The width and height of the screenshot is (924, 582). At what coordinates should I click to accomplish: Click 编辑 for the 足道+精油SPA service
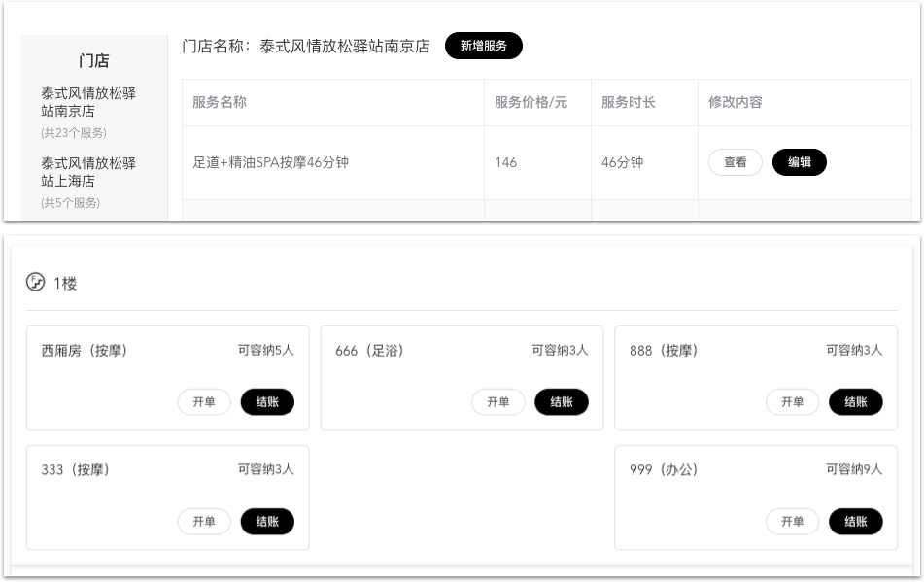click(x=799, y=162)
